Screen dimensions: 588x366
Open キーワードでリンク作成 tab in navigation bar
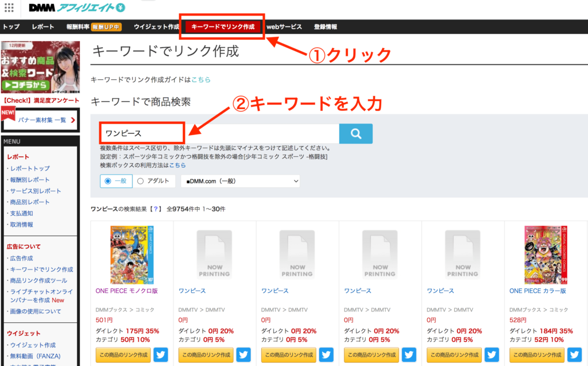click(223, 26)
